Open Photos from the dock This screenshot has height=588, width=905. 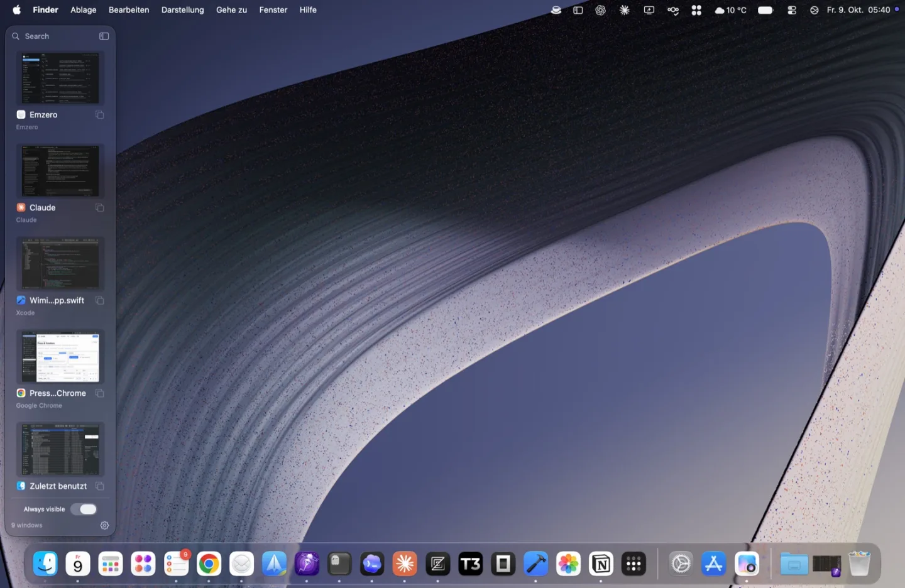tap(568, 563)
